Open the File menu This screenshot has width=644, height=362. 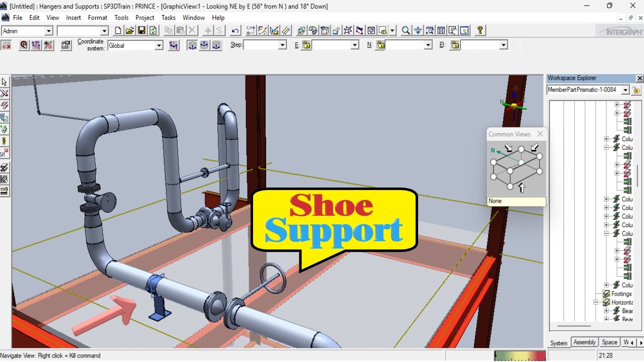tap(18, 18)
